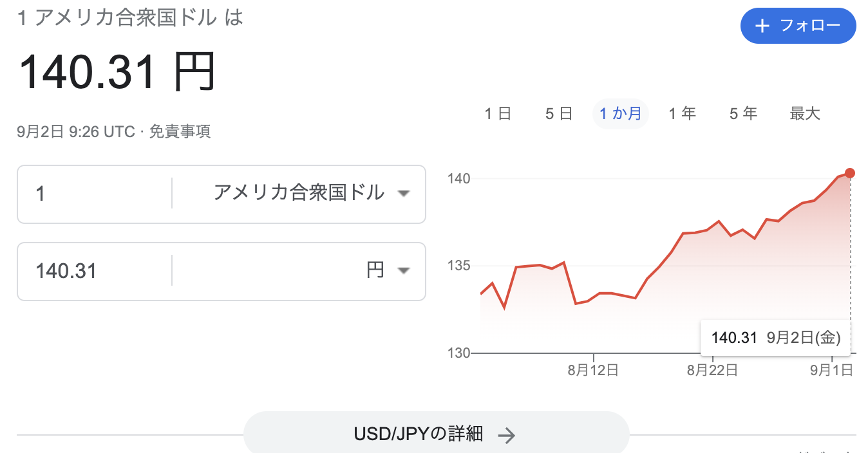Select the 1日 time range tab
The width and height of the screenshot is (868, 453).
pos(498,115)
